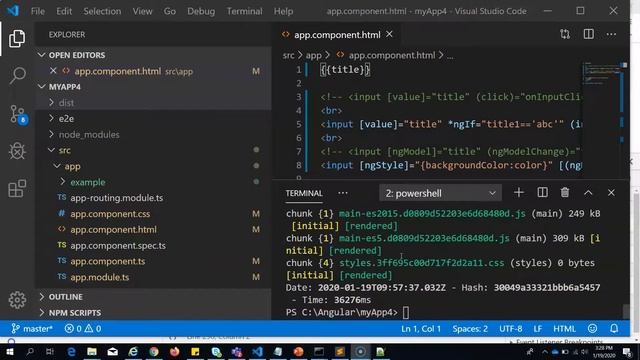Image resolution: width=640 pixels, height=360 pixels.
Task: Open the Edit menu
Action: click(64, 11)
